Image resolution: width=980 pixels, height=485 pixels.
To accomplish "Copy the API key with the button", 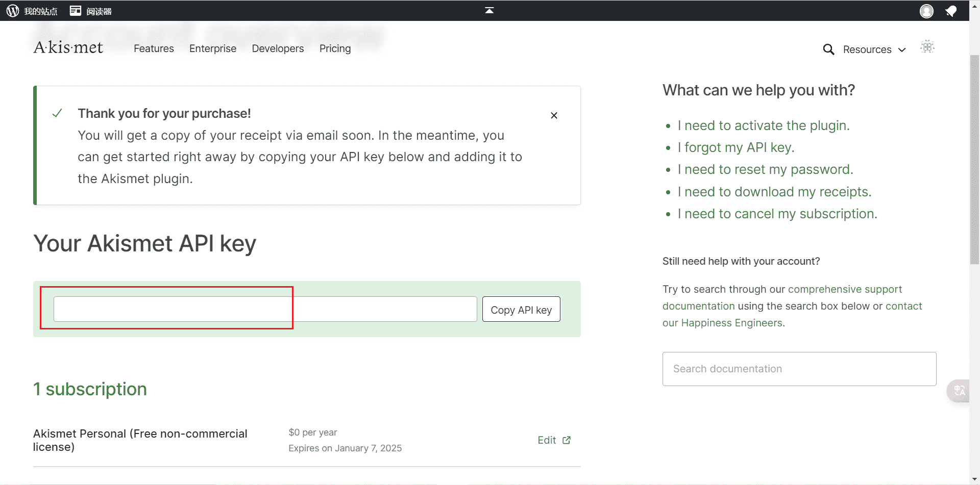I will 521,310.
